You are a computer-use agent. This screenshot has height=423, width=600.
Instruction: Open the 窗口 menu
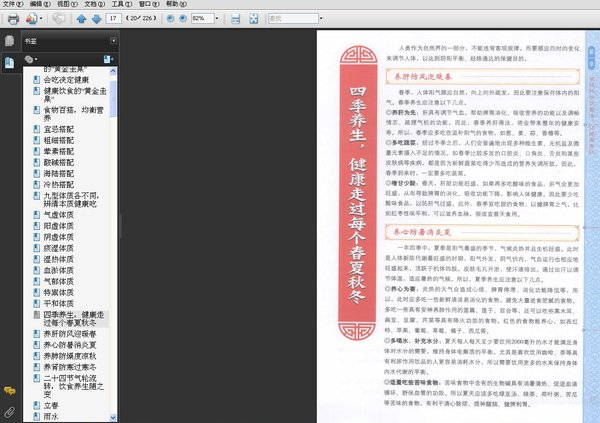(149, 4)
